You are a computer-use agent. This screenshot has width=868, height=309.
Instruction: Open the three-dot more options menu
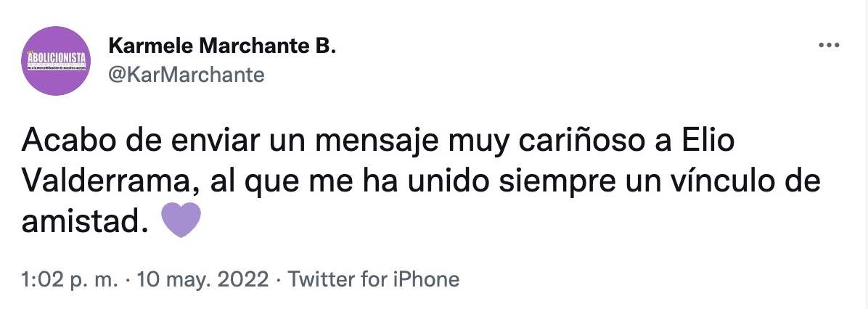click(x=828, y=46)
